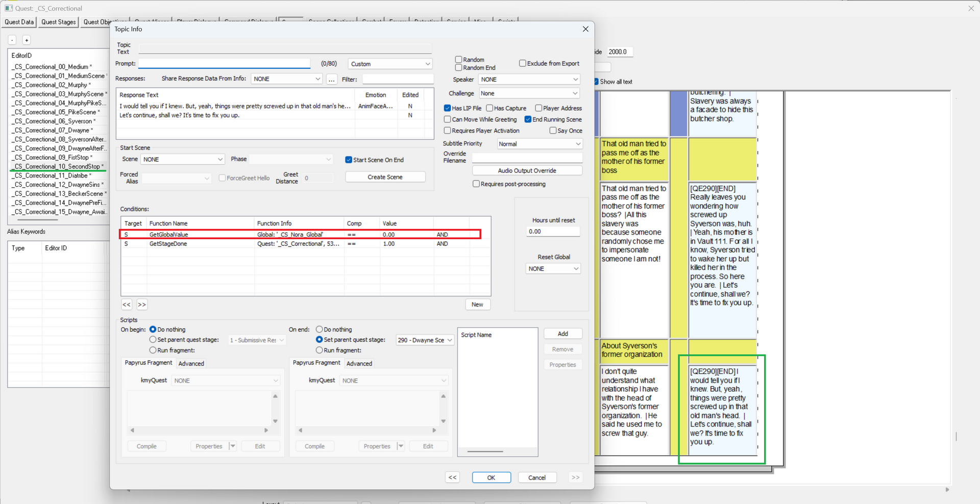Image resolution: width=980 pixels, height=504 pixels.
Task: Open the On-end Properties dropdown arrow
Action: tap(401, 446)
